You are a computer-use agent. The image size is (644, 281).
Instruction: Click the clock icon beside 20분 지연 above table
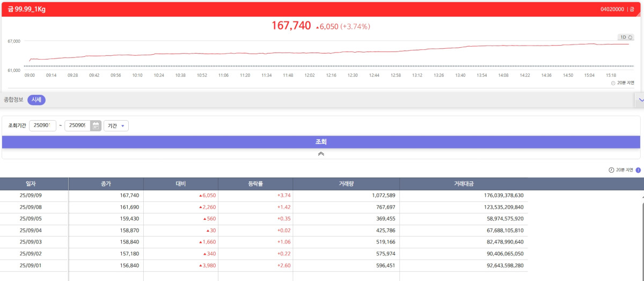(x=611, y=170)
